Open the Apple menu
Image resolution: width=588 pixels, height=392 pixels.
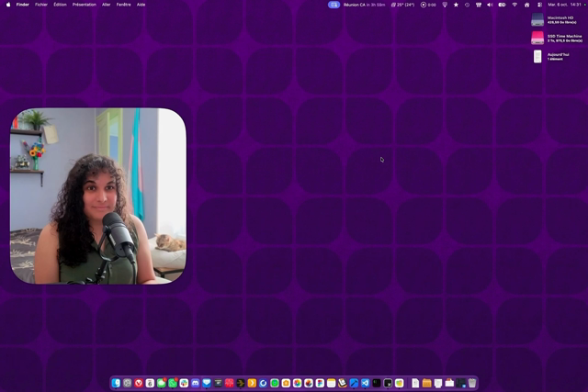pos(8,5)
